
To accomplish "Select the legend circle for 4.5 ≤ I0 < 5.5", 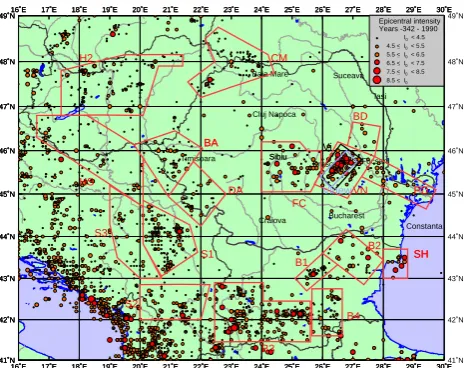I will (377, 46).
